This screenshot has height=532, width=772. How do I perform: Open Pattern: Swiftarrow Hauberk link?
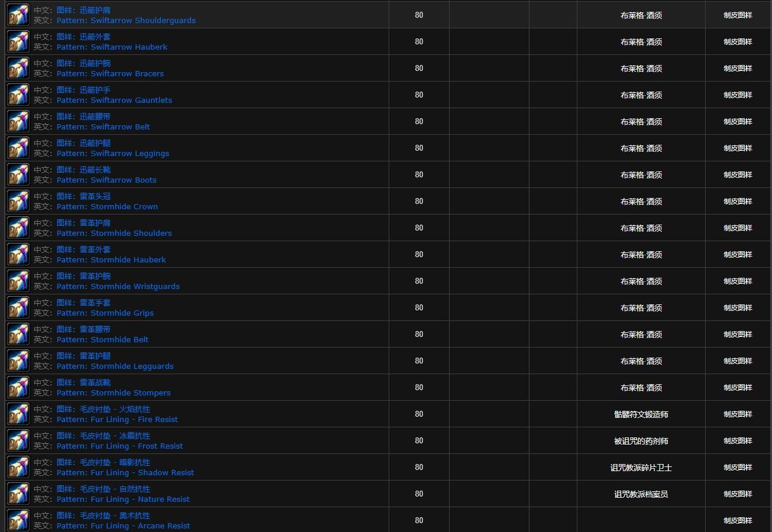(x=112, y=47)
